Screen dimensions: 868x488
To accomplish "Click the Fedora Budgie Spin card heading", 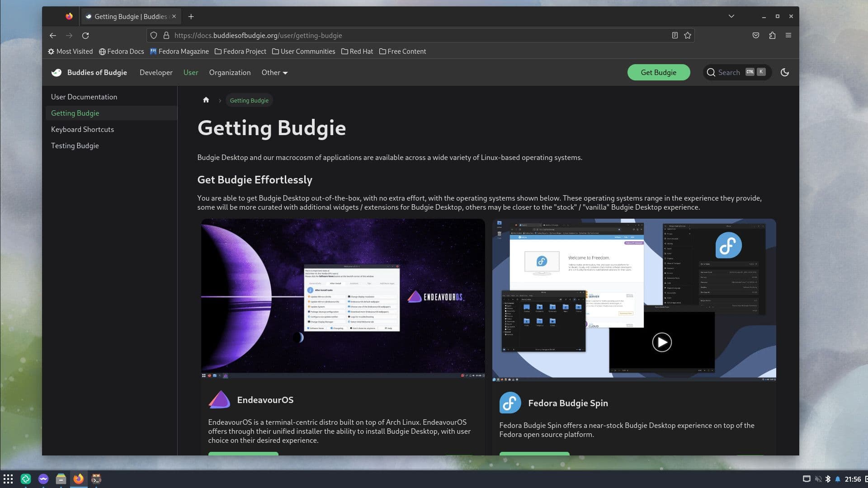I will (x=568, y=403).
